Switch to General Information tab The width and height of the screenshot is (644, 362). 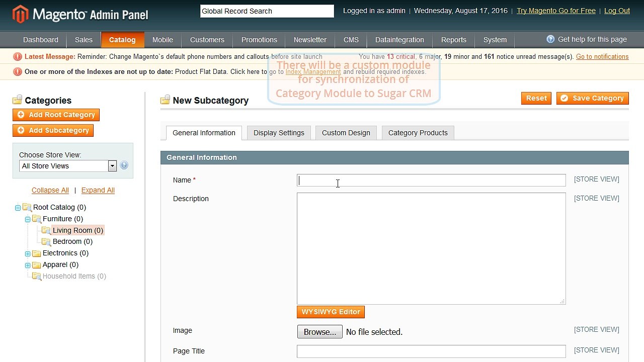204,133
